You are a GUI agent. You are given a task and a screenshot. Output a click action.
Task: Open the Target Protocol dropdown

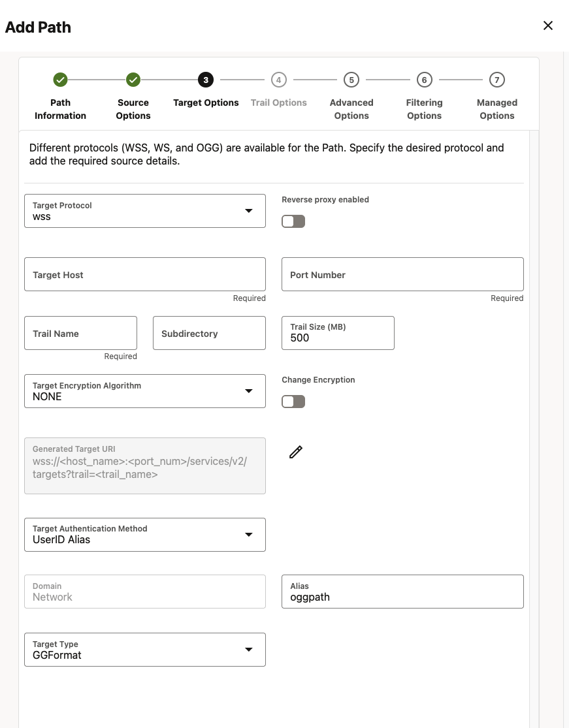[145, 211]
